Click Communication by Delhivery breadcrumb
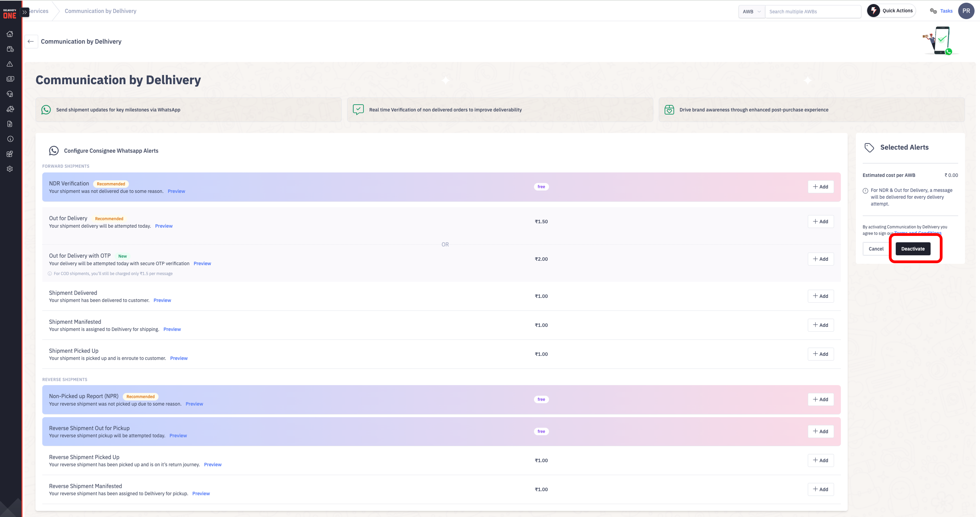This screenshot has height=517, width=980. click(x=101, y=11)
